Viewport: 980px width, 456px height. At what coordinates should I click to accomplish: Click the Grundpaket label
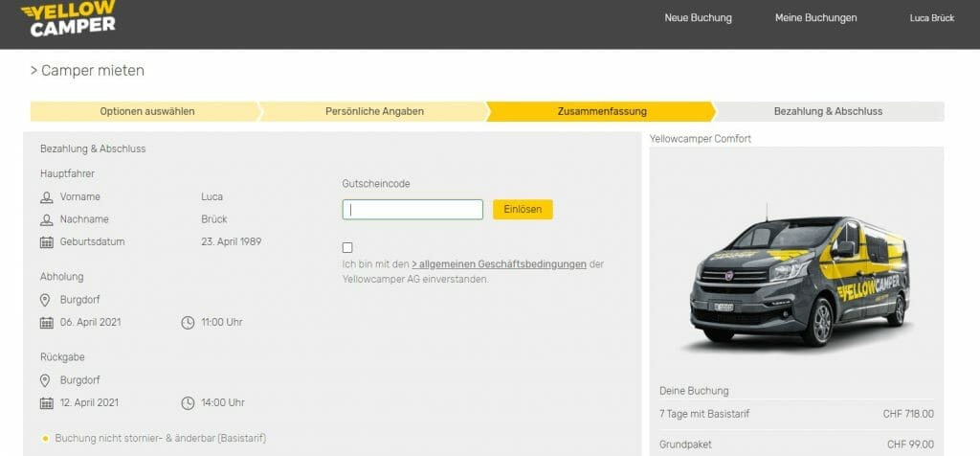pyautogui.click(x=685, y=445)
